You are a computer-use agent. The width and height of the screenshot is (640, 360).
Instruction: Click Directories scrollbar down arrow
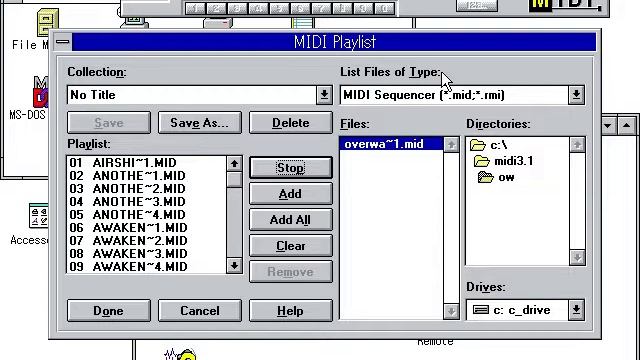coord(577,258)
